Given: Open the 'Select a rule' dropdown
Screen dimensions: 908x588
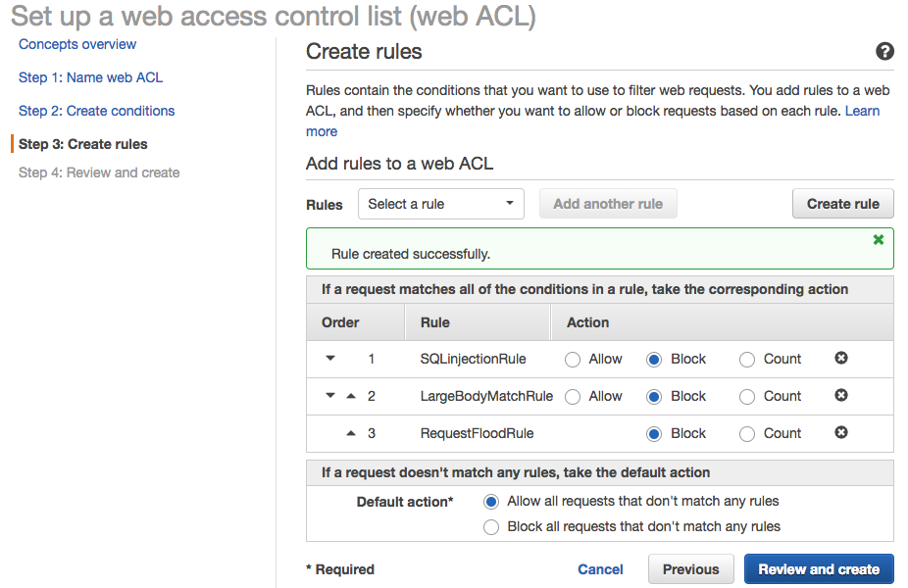Looking at the screenshot, I should [440, 204].
